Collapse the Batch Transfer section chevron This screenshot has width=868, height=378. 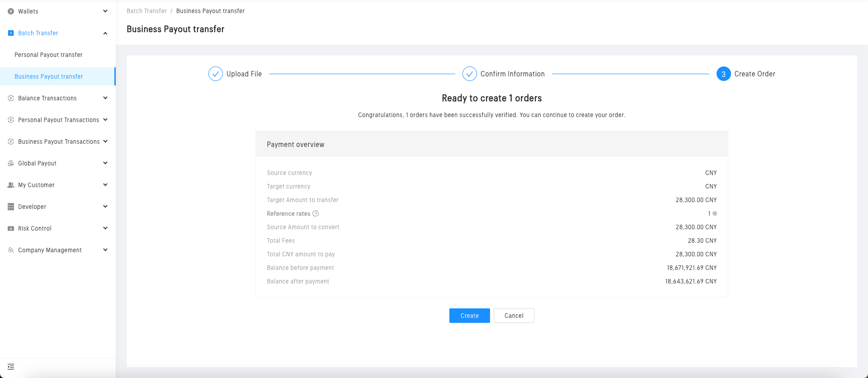click(105, 33)
